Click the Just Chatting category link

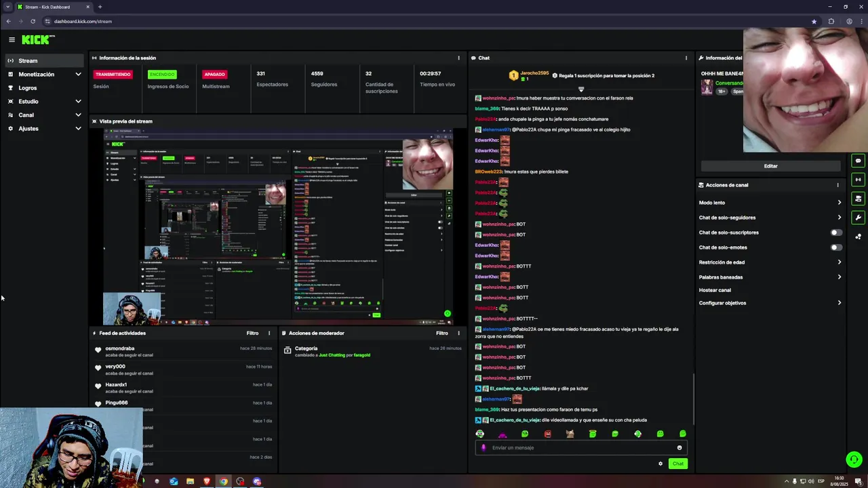332,355
